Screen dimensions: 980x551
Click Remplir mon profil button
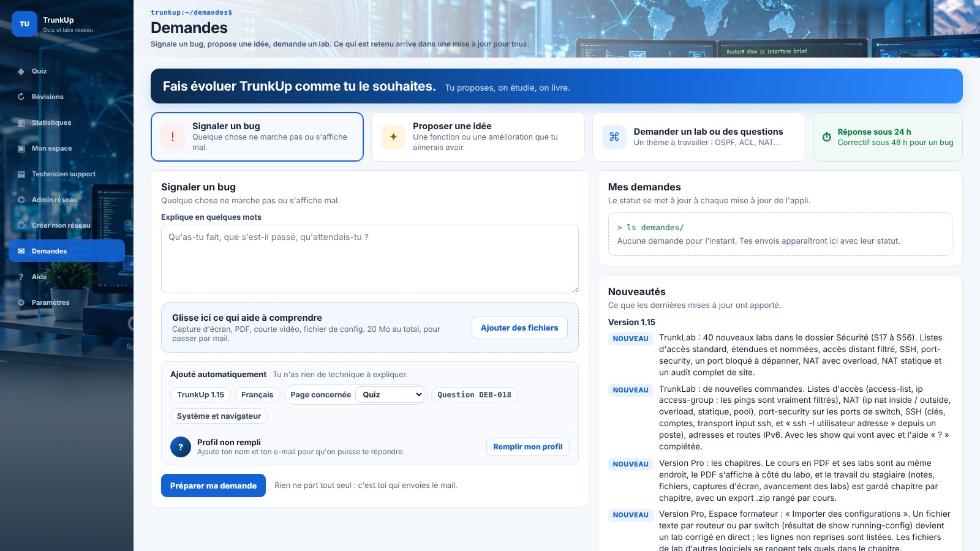[x=528, y=447]
